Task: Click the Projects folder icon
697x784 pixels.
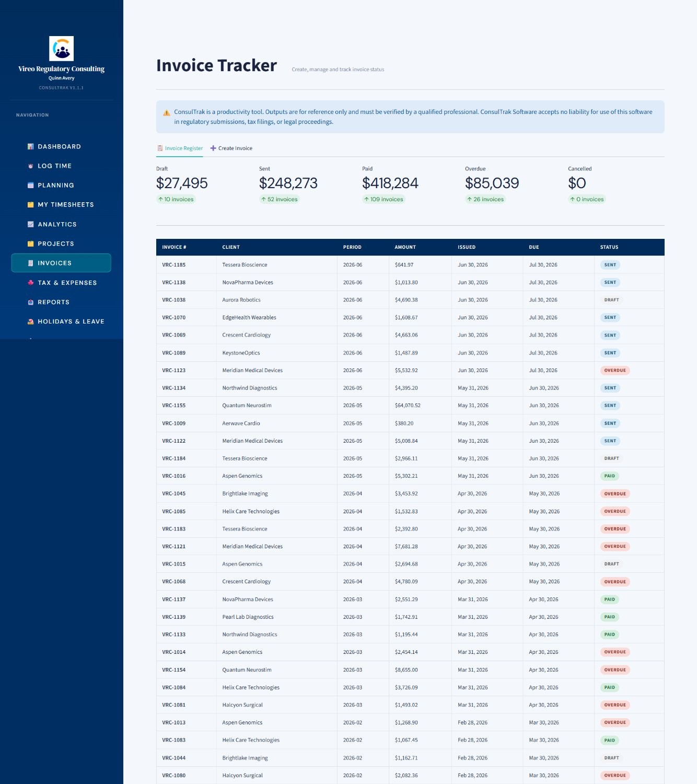Action: (30, 244)
